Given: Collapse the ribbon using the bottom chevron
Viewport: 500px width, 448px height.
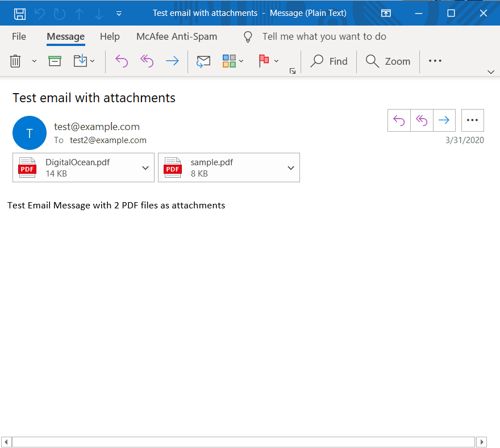Looking at the screenshot, I should pyautogui.click(x=491, y=73).
